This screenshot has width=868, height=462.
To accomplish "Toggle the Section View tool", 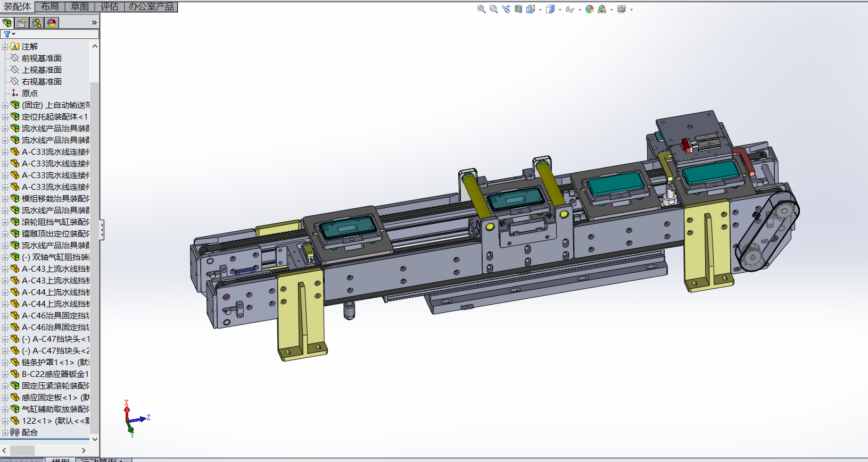I will (x=518, y=9).
